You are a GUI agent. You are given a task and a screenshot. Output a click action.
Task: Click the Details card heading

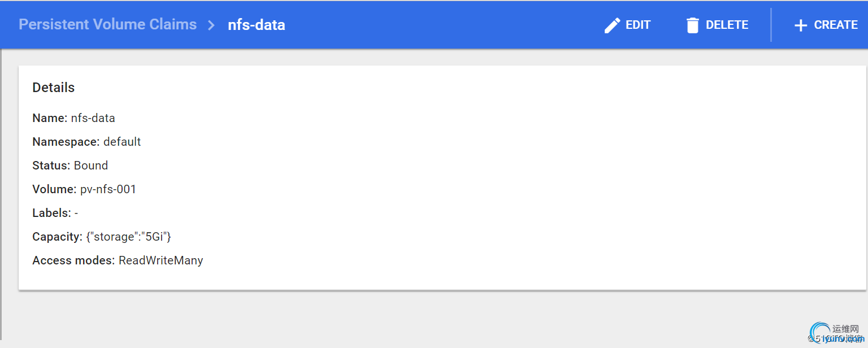click(54, 88)
